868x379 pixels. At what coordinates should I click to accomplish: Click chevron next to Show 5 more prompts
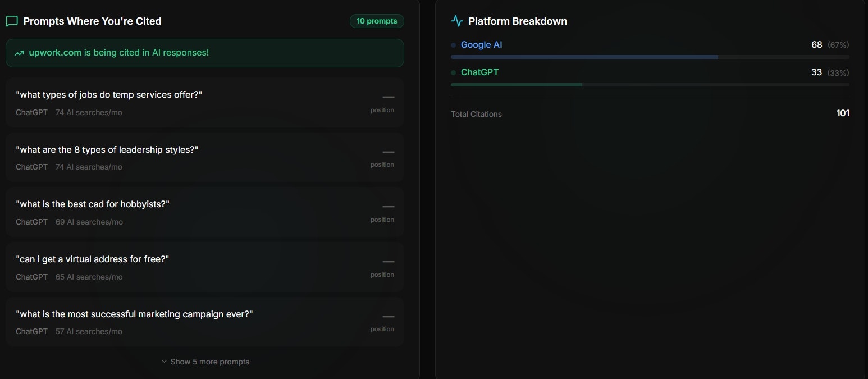point(165,362)
